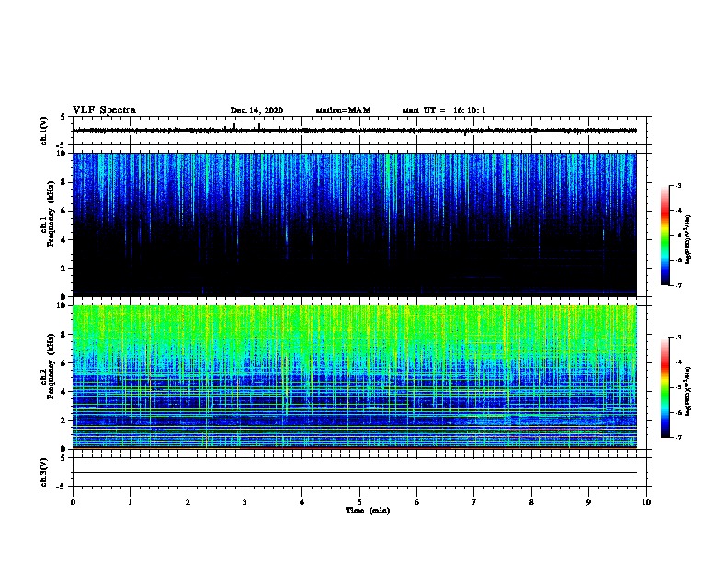Click the "Time (min)" axis title
Image resolution: width=728 pixels, height=563 pixels.
pyautogui.click(x=368, y=511)
